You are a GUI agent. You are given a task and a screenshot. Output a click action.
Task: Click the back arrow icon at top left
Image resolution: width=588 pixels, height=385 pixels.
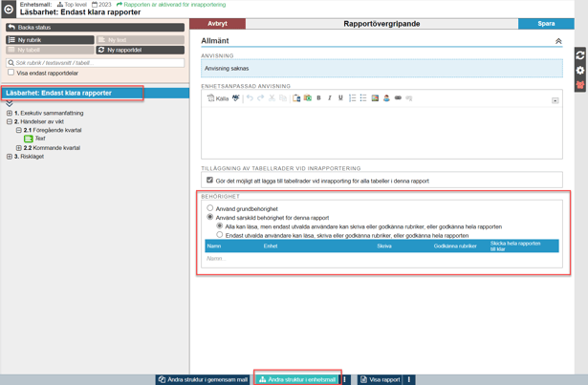click(10, 9)
